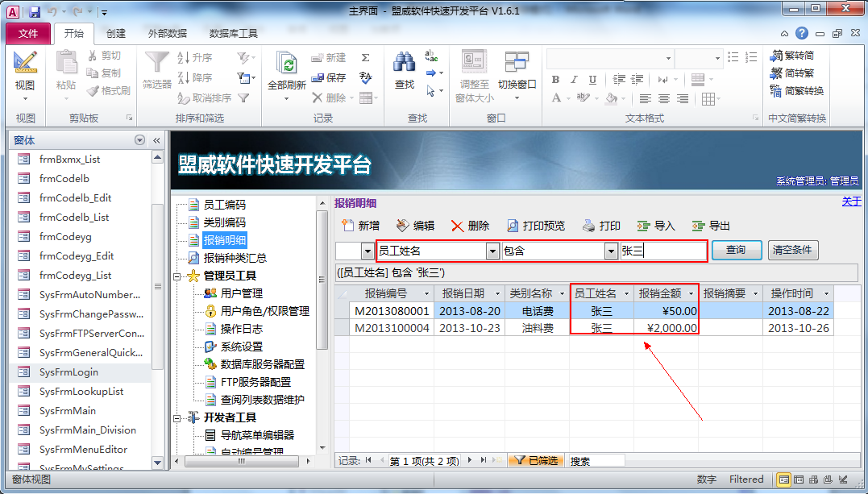868x494 pixels.
Task: Click the 打印预览 print preview icon
Action: (513, 226)
